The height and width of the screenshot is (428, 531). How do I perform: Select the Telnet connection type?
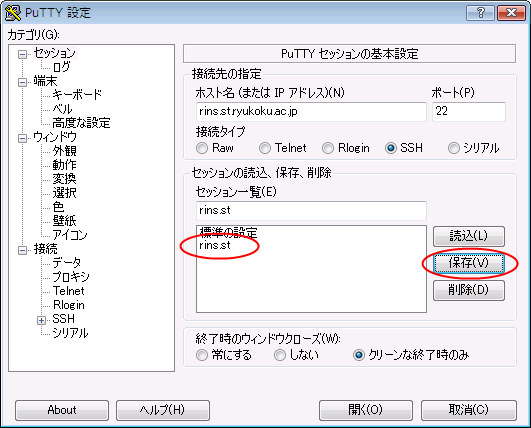[265, 148]
